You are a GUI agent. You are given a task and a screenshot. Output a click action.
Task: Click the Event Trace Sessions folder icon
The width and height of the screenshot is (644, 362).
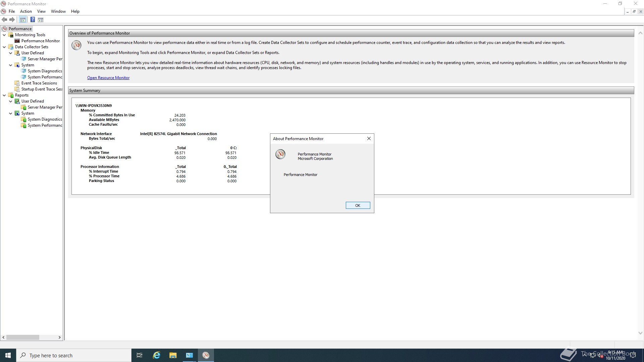click(17, 83)
